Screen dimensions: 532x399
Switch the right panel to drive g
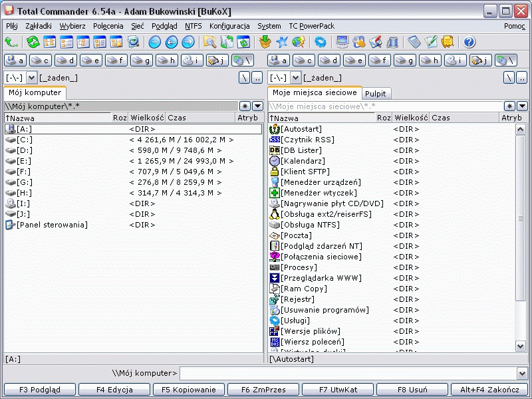pos(405,61)
